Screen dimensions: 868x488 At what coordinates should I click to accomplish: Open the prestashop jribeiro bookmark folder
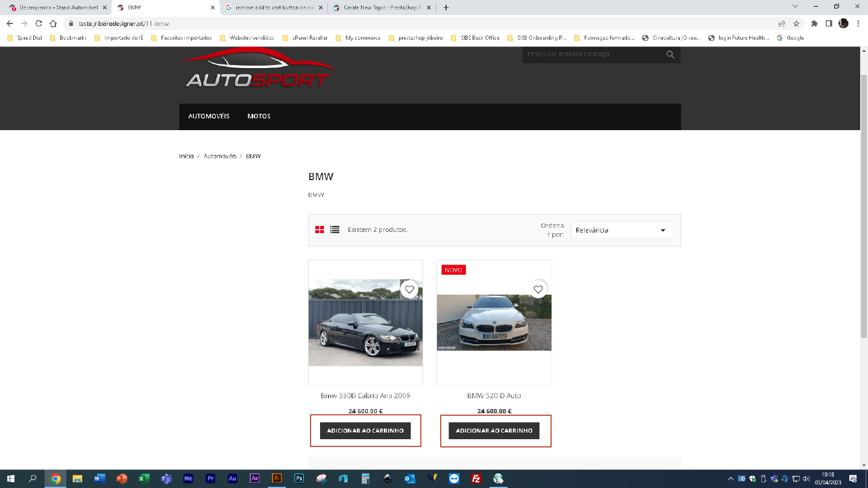[x=416, y=37]
